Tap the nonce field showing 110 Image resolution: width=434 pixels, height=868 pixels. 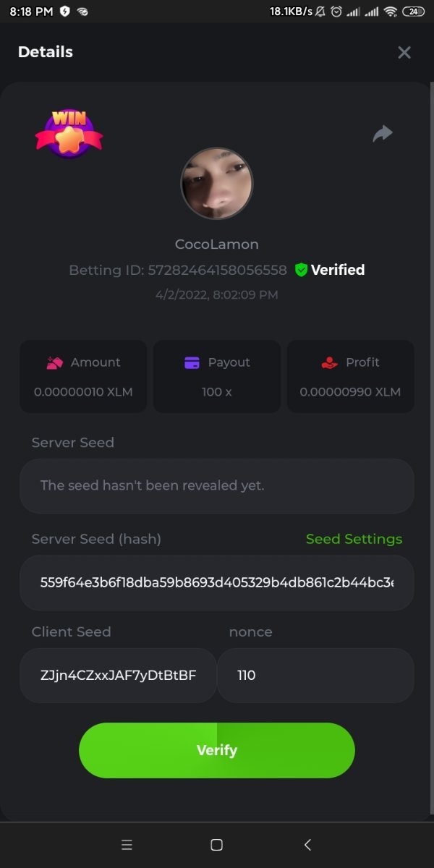[x=315, y=676]
